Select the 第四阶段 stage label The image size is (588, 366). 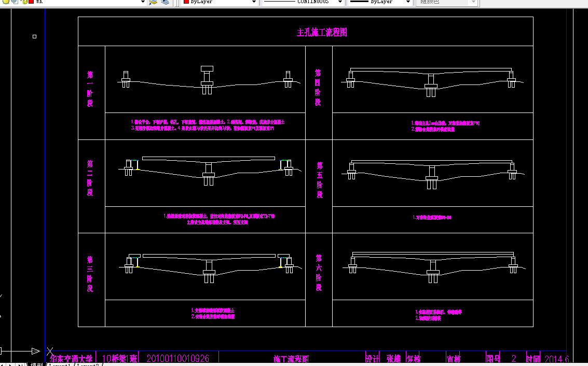318,87
